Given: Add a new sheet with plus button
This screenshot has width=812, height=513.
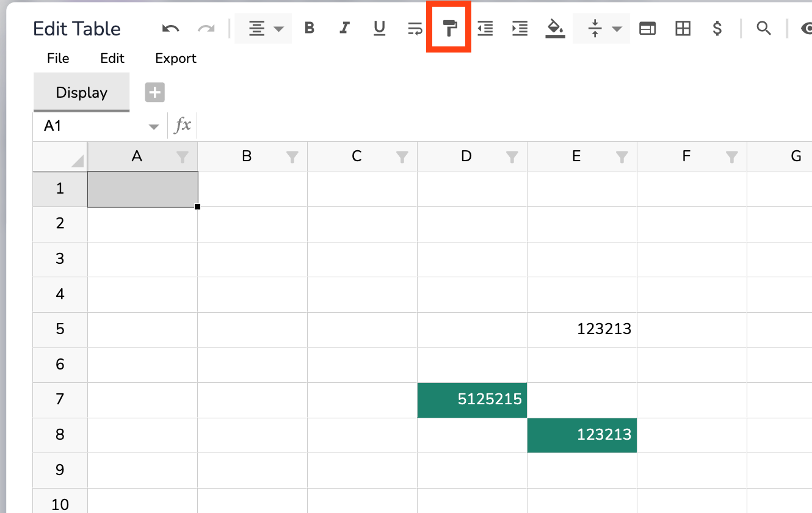Looking at the screenshot, I should tap(155, 93).
